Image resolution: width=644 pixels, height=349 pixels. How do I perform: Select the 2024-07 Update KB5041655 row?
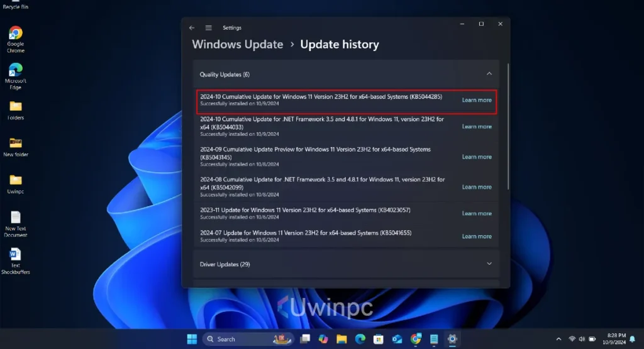pyautogui.click(x=347, y=236)
